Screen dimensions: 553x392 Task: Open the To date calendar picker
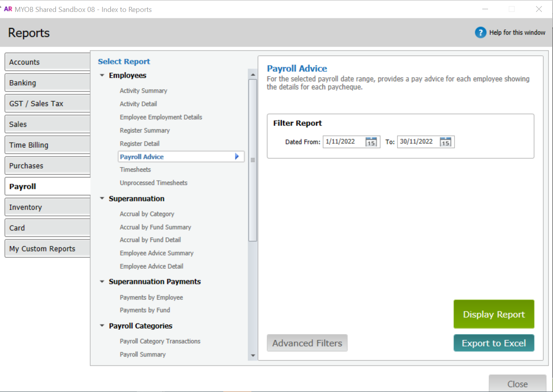[445, 142]
